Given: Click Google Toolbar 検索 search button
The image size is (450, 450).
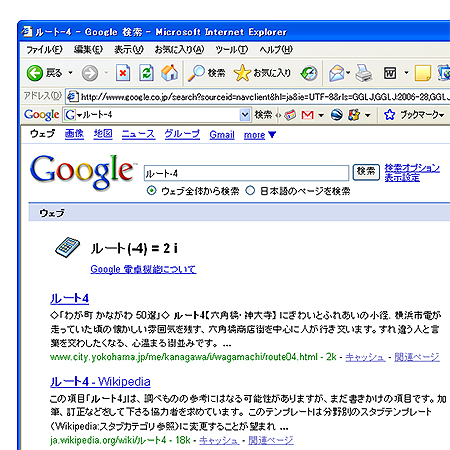Looking at the screenshot, I should point(263,115).
